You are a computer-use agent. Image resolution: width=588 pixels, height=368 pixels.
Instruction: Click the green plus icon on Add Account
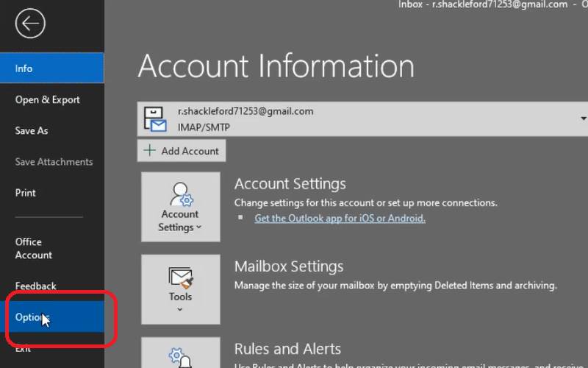coord(150,150)
